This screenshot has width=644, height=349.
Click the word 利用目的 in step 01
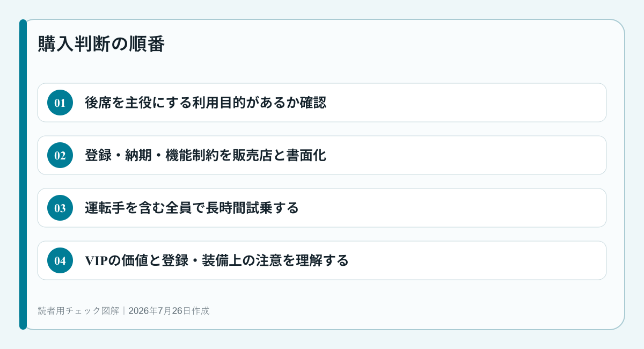(218, 103)
